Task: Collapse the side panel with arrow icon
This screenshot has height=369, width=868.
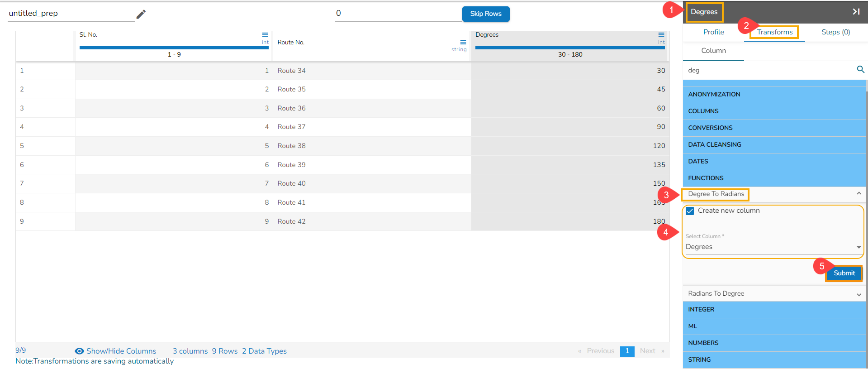Action: 856,12
